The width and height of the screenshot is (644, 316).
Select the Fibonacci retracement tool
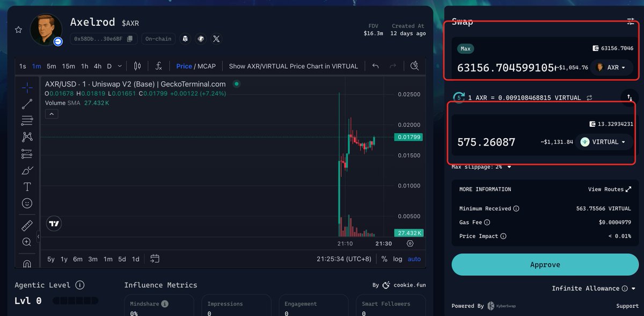pyautogui.click(x=27, y=120)
